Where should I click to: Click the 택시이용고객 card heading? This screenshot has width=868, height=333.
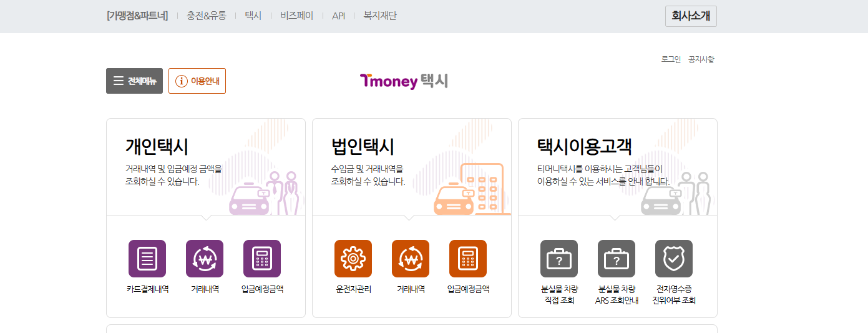click(x=585, y=147)
